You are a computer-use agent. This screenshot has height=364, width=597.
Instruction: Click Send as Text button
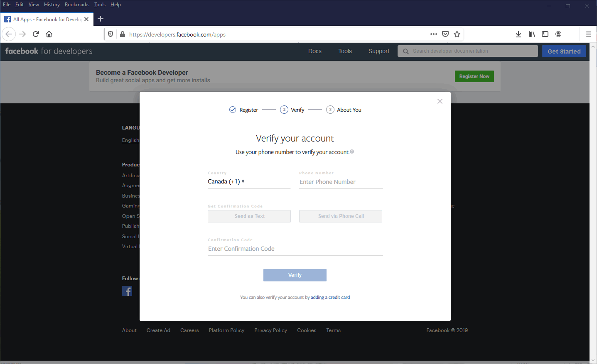(x=249, y=216)
